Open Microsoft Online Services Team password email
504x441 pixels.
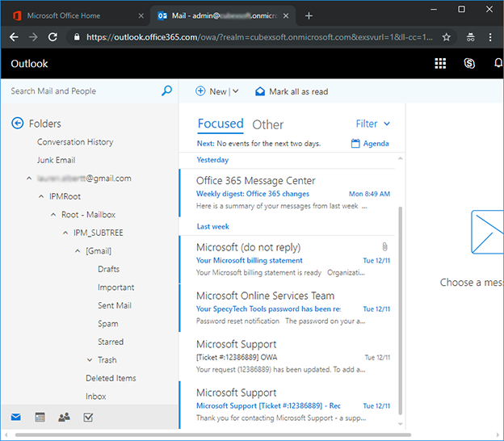coord(288,308)
